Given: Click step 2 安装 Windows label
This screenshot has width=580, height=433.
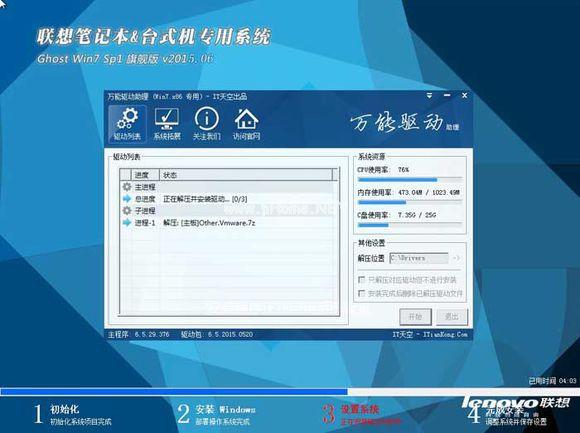Looking at the screenshot, I should click(225, 409).
